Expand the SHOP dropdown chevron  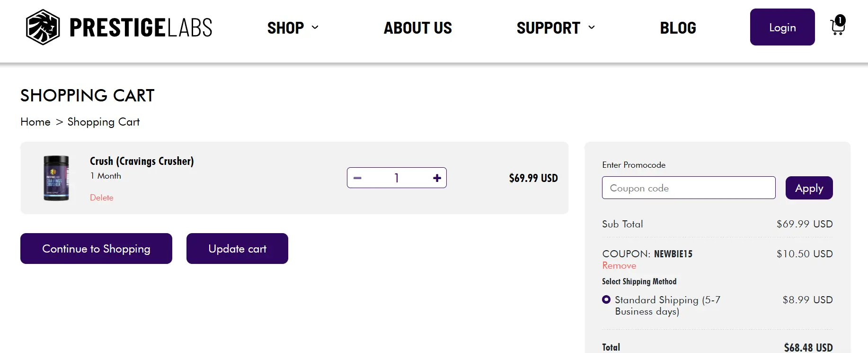pyautogui.click(x=315, y=27)
